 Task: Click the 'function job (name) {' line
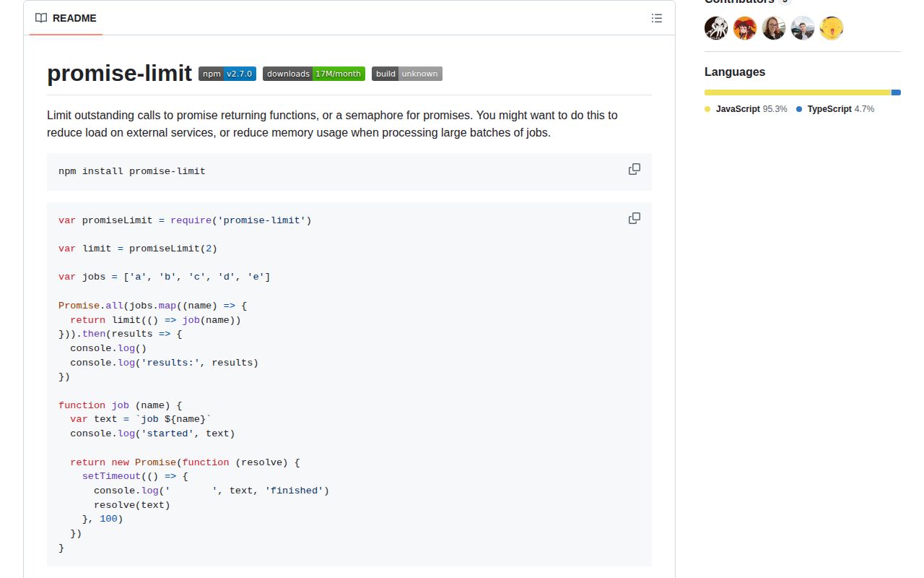pyautogui.click(x=121, y=405)
